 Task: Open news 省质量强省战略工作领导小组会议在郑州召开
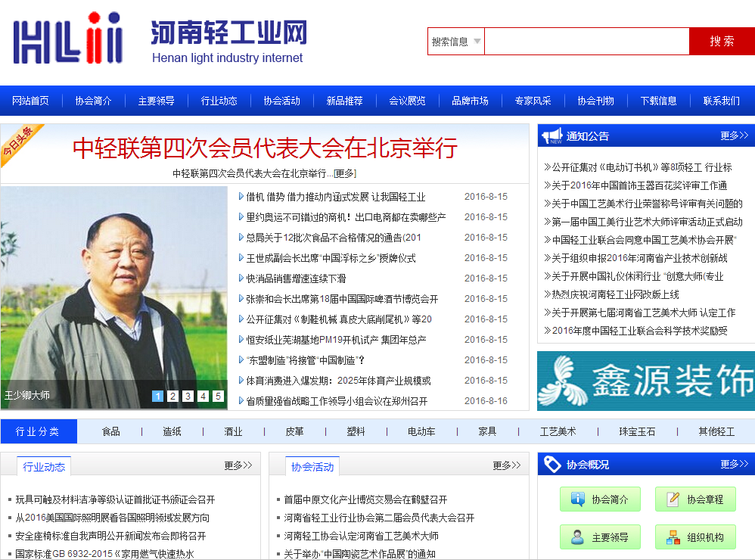click(x=337, y=401)
